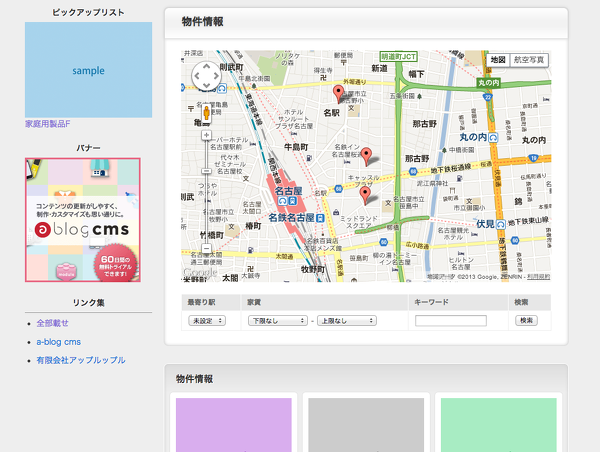Open the a-blog cms link
The height and width of the screenshot is (452, 600).
[59, 342]
